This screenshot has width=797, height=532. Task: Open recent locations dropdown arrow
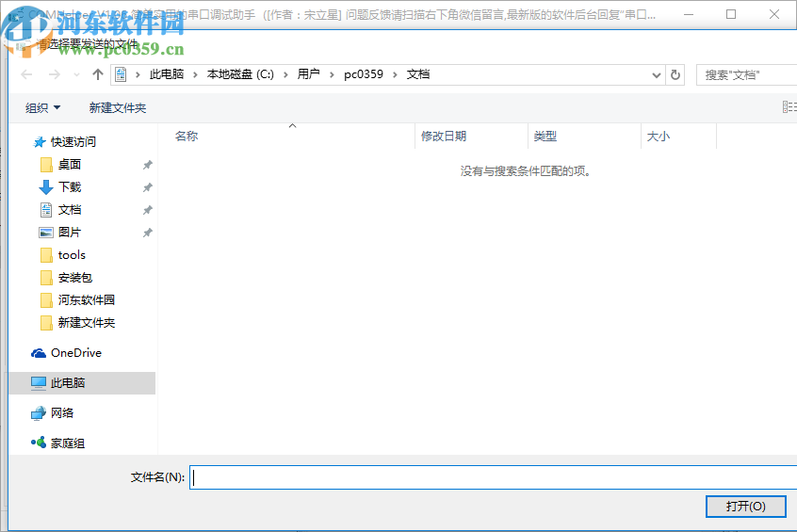point(76,75)
